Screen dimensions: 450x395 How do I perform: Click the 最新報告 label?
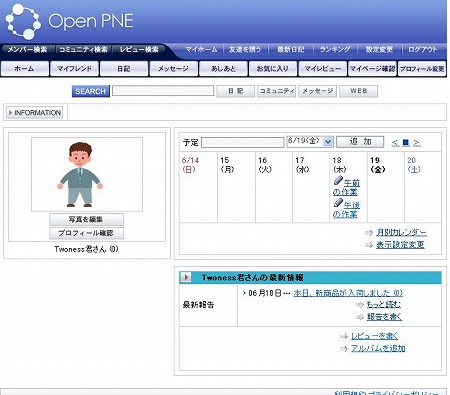[198, 304]
